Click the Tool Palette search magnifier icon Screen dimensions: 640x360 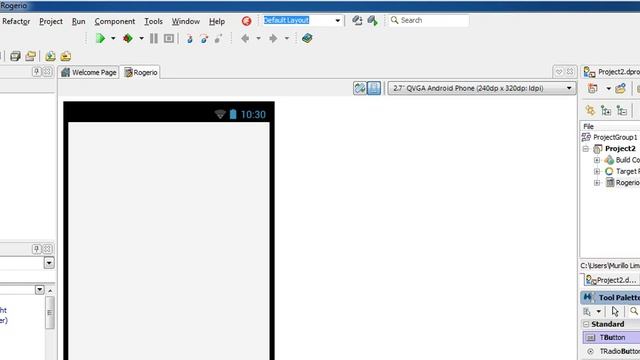[x=633, y=311]
